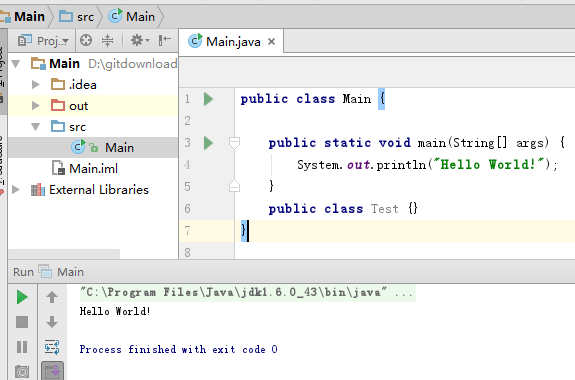Click run gutter icon on line 1
The height and width of the screenshot is (380, 575).
coord(208,99)
